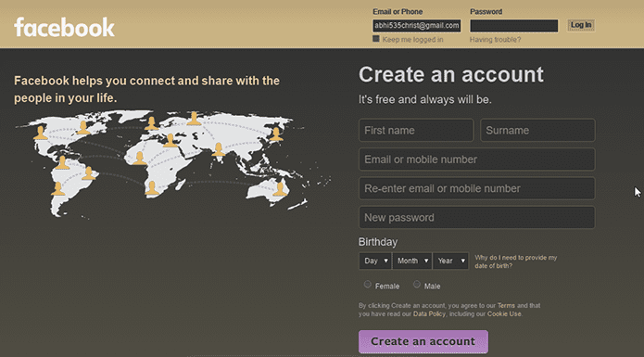Open the Day dropdown
The image size is (644, 357).
[375, 261]
